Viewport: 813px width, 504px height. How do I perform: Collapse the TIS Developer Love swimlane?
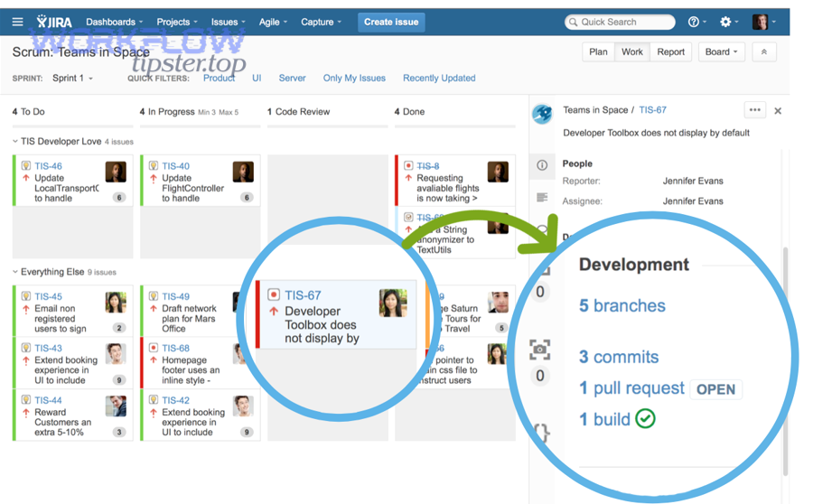(15, 141)
